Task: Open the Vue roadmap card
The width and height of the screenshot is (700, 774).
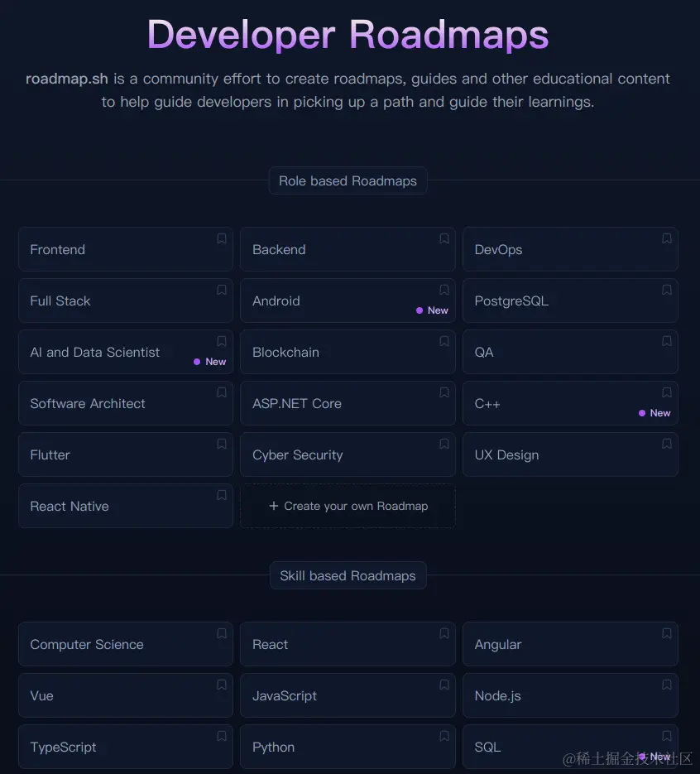Action: pos(125,695)
